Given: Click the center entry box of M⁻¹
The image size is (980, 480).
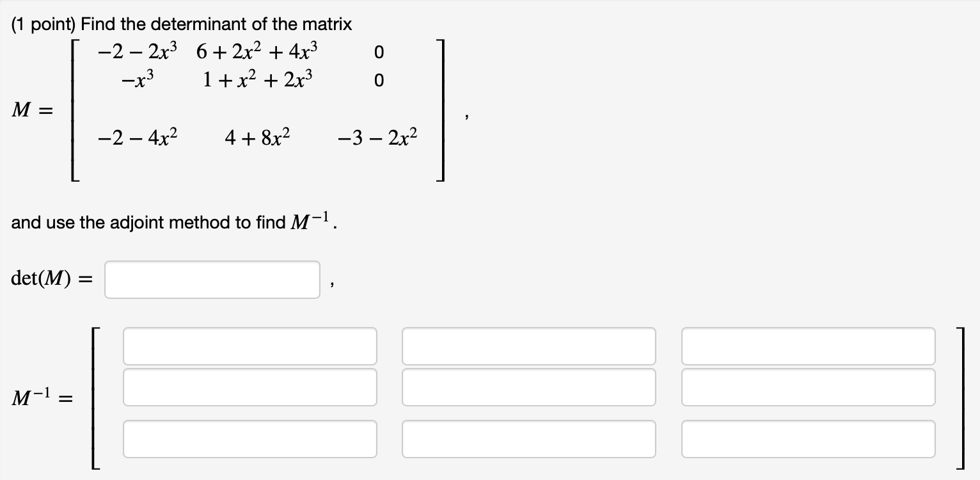Looking at the screenshot, I should [x=529, y=387].
